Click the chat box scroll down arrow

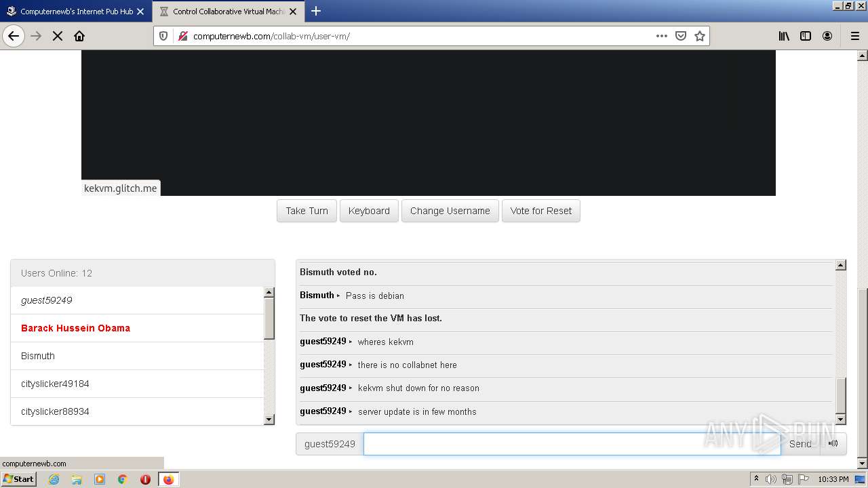841,420
